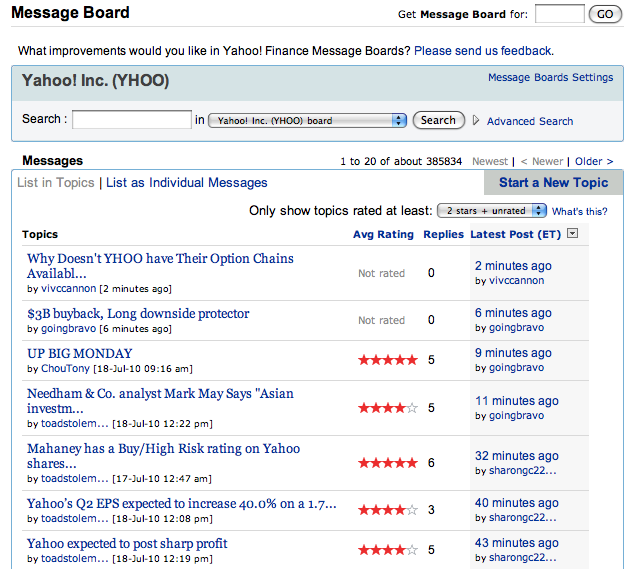Click Not rated for the $3B buyback topic
Image resolution: width=636 pixels, height=569 pixels.
point(381,320)
